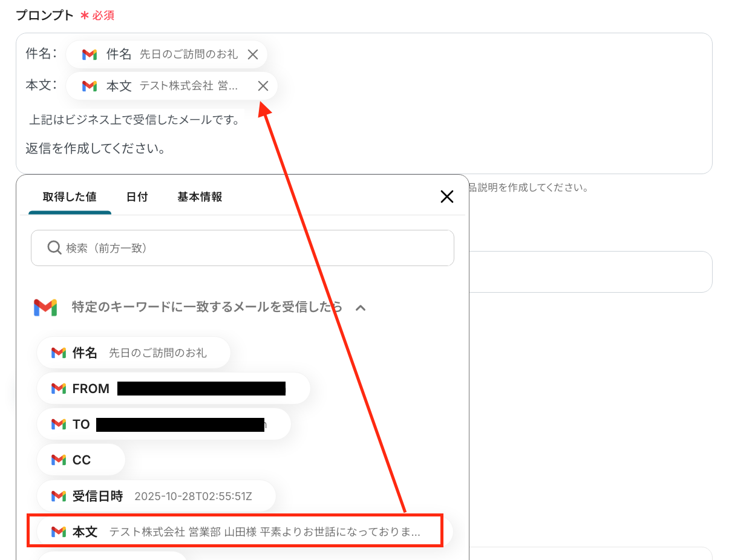Click the 件名 chip in the prompt field
Image resolution: width=755 pixels, height=560 pixels.
(x=167, y=54)
